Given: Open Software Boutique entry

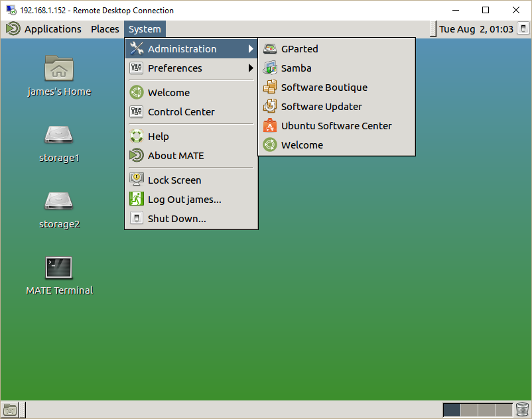Looking at the screenshot, I should pyautogui.click(x=336, y=88).
